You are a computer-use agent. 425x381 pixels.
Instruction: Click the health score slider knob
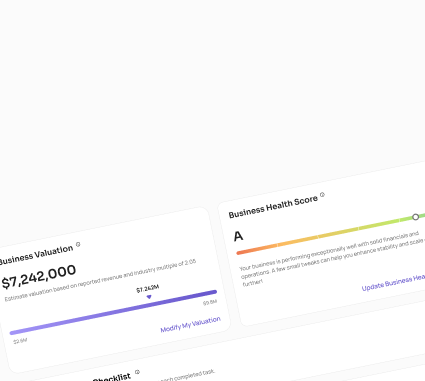click(415, 217)
